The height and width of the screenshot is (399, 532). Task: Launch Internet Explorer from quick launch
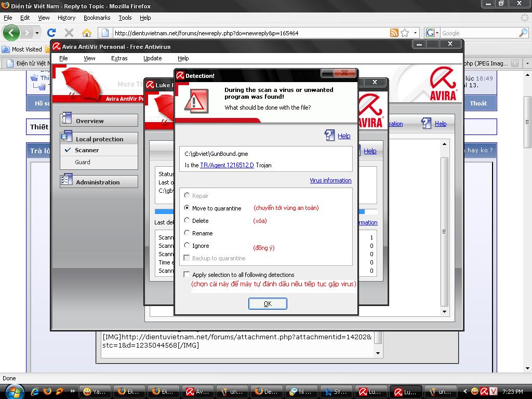(35, 392)
